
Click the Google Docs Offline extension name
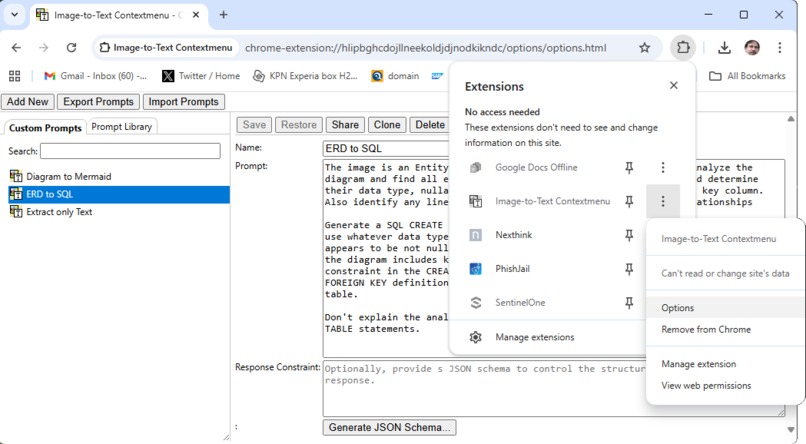[536, 168]
